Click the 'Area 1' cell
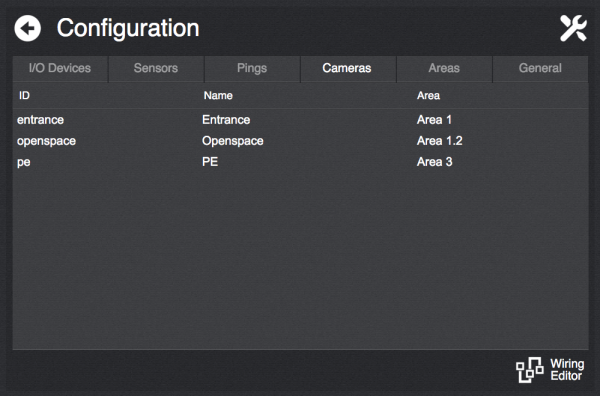This screenshot has width=600, height=396. point(434,120)
